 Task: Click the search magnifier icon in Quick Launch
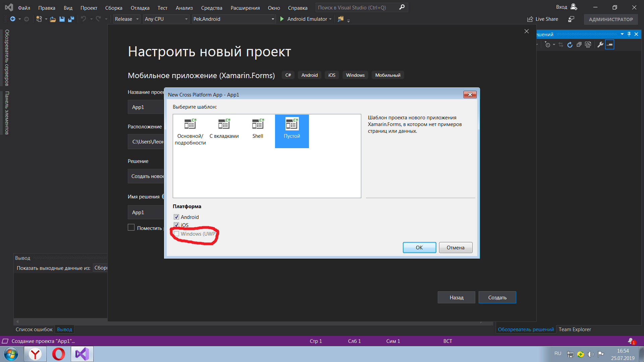pyautogui.click(x=402, y=7)
